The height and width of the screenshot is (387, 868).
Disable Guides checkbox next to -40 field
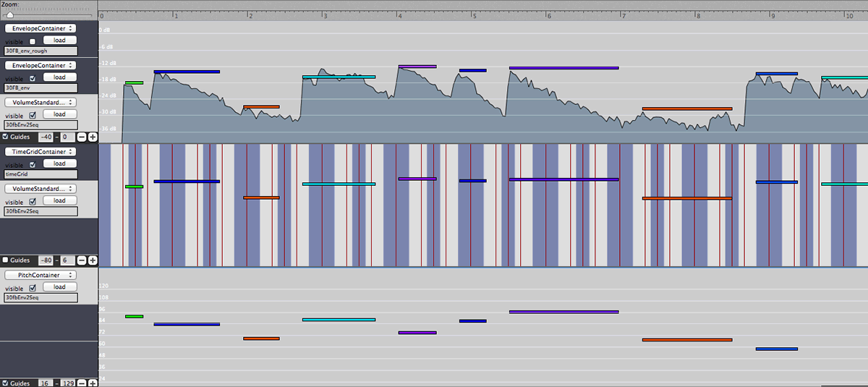coord(6,137)
